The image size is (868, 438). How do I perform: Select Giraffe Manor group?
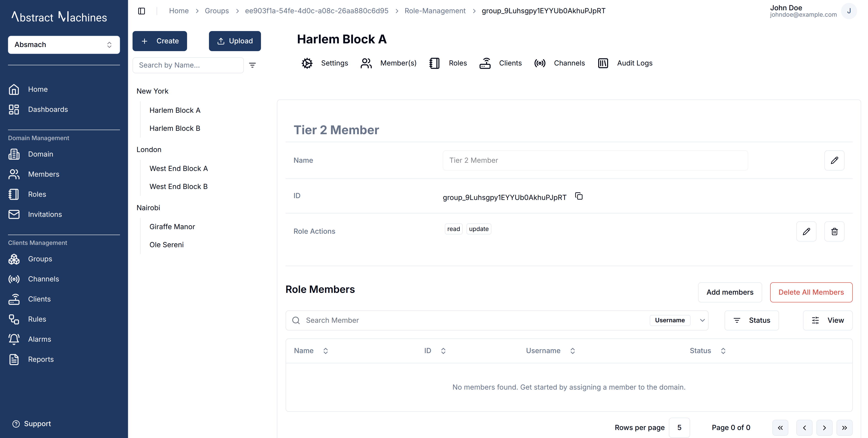pos(172,227)
